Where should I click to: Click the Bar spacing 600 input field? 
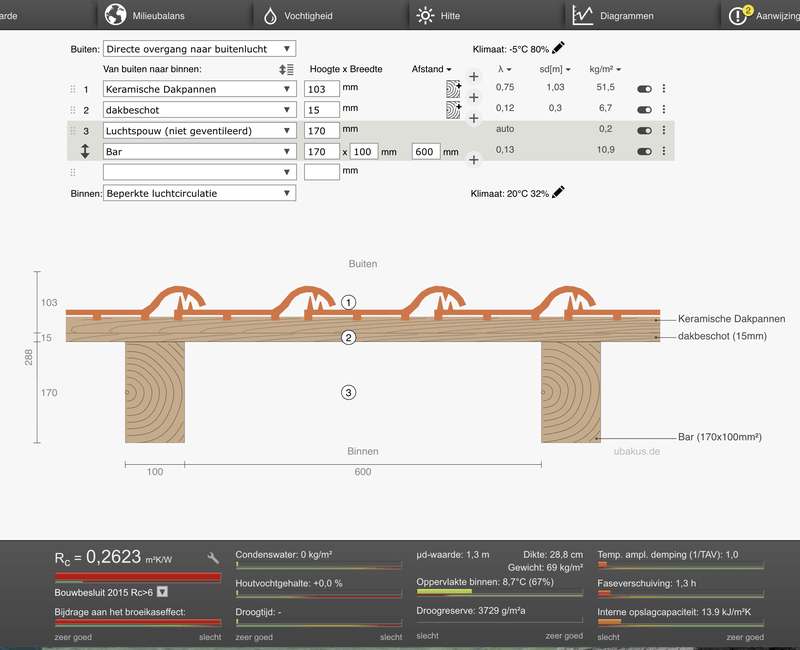click(426, 152)
